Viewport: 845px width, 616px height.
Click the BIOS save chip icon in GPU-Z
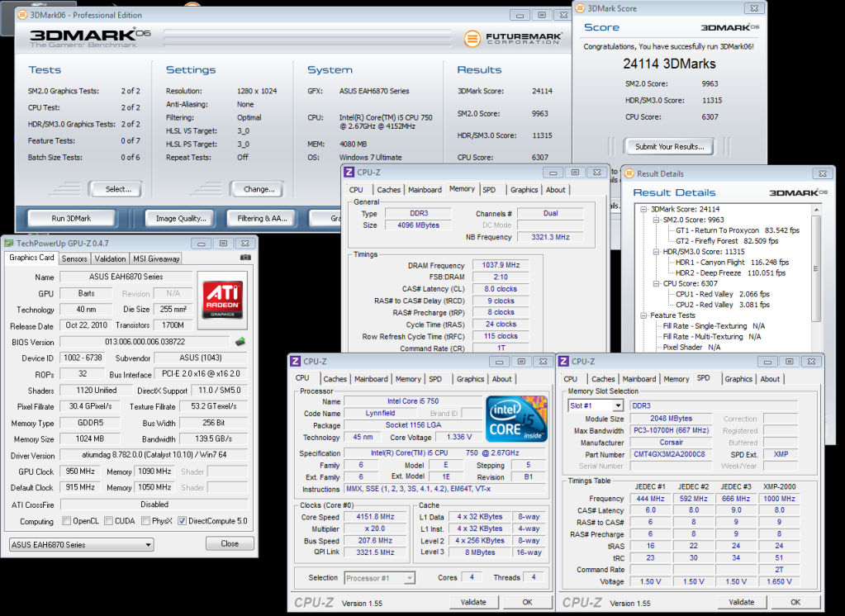coord(240,342)
